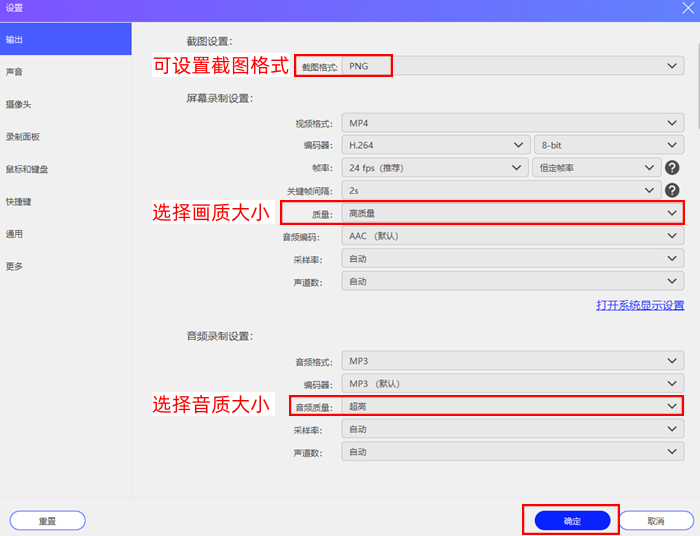Open audio recording 声道数 dropdown
The width and height of the screenshot is (700, 536).
coord(512,452)
